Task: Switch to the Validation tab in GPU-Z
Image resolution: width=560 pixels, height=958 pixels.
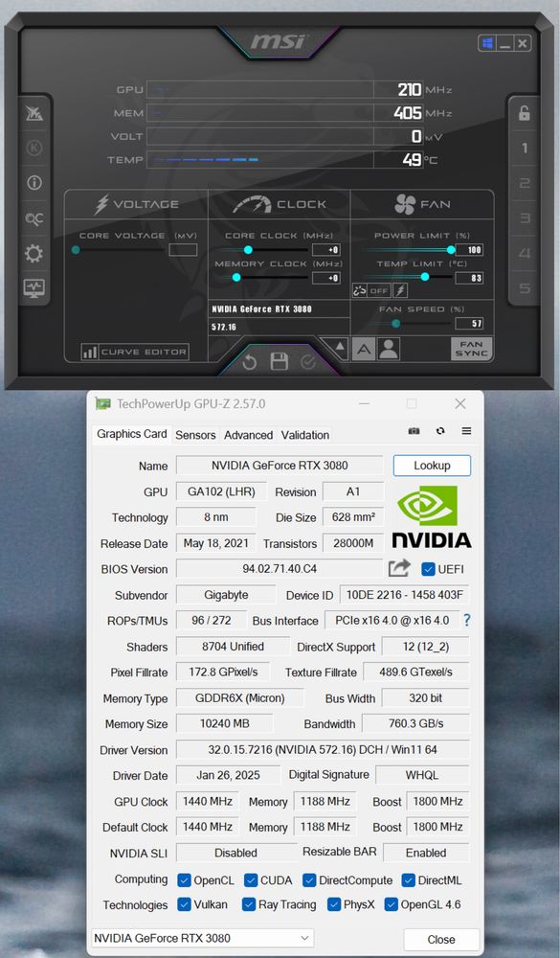Action: [x=304, y=435]
